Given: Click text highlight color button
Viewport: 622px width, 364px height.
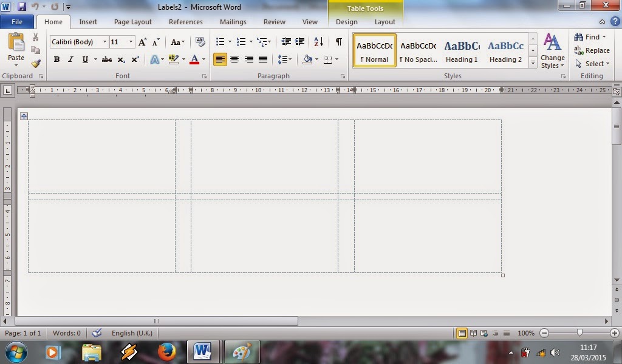Looking at the screenshot, I should click(x=173, y=60).
